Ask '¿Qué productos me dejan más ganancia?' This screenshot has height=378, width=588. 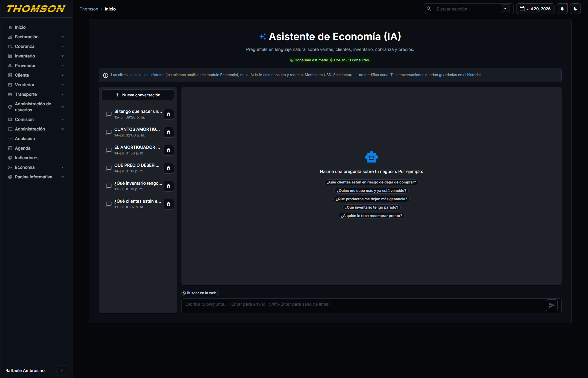(x=371, y=199)
